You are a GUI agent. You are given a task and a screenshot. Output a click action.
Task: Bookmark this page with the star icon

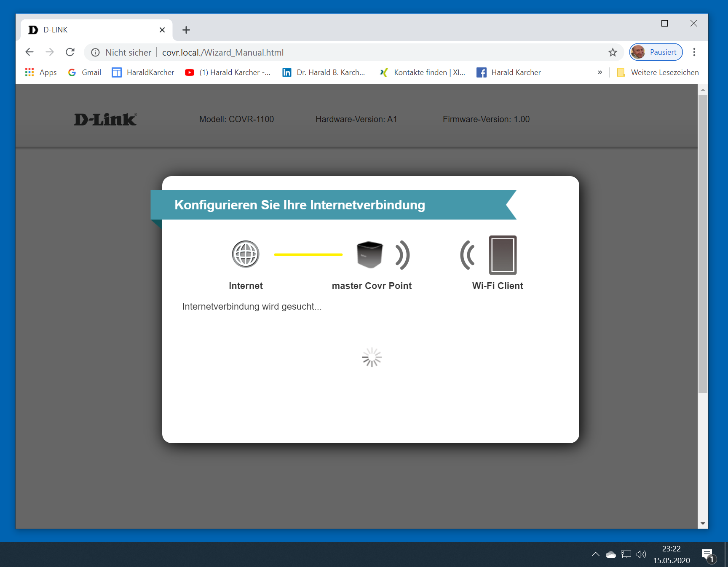[x=613, y=52]
